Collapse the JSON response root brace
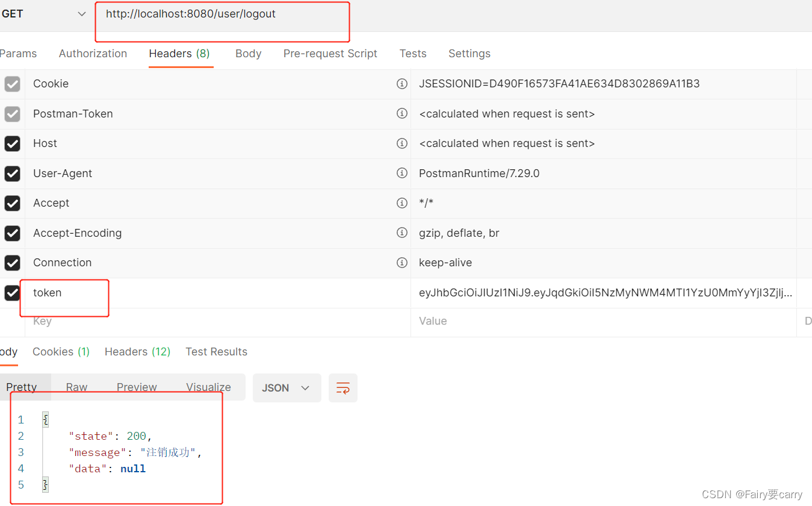 (45, 419)
